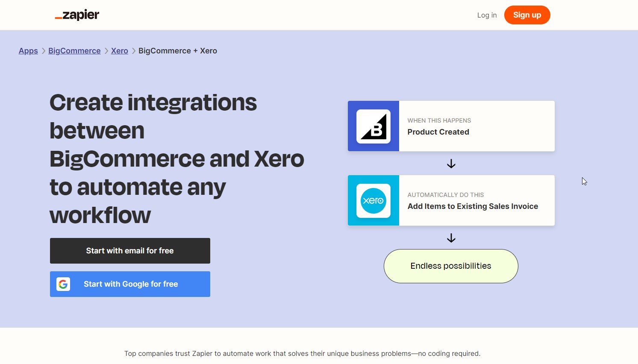Viewport: 638px width, 364px height.
Task: Select Add Items to Existing Sales Invoice card
Action: 451,200
